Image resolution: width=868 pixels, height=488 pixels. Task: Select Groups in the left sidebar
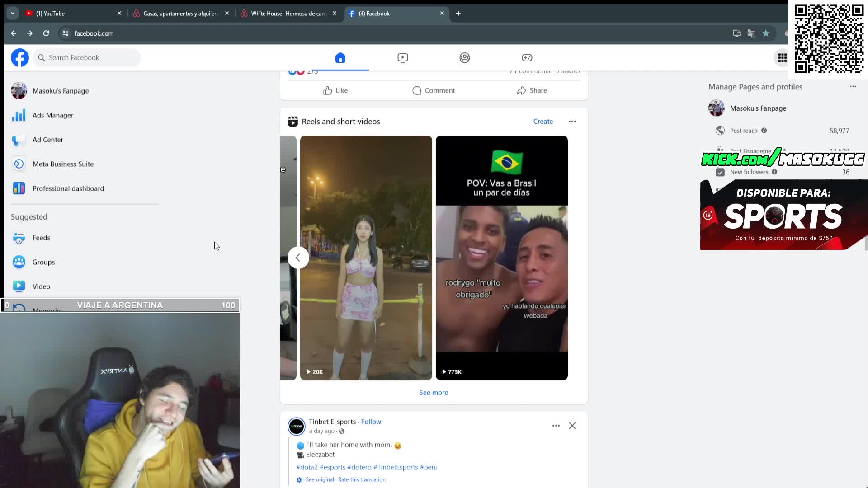point(43,262)
